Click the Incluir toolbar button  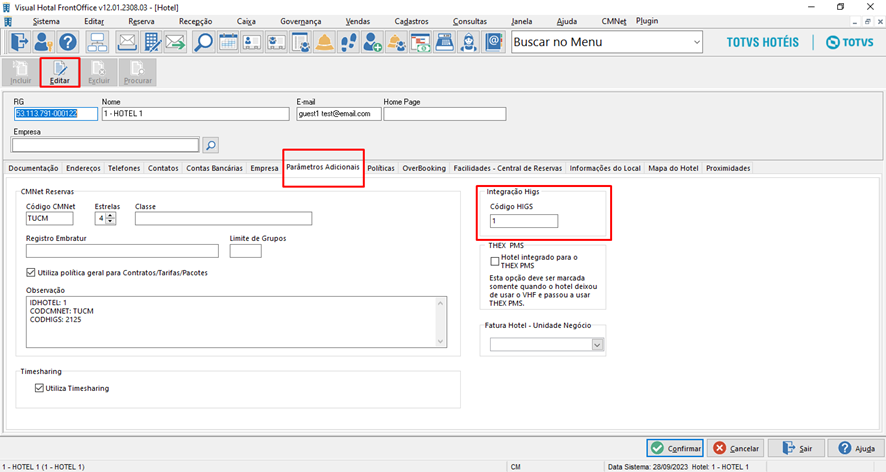pos(20,72)
